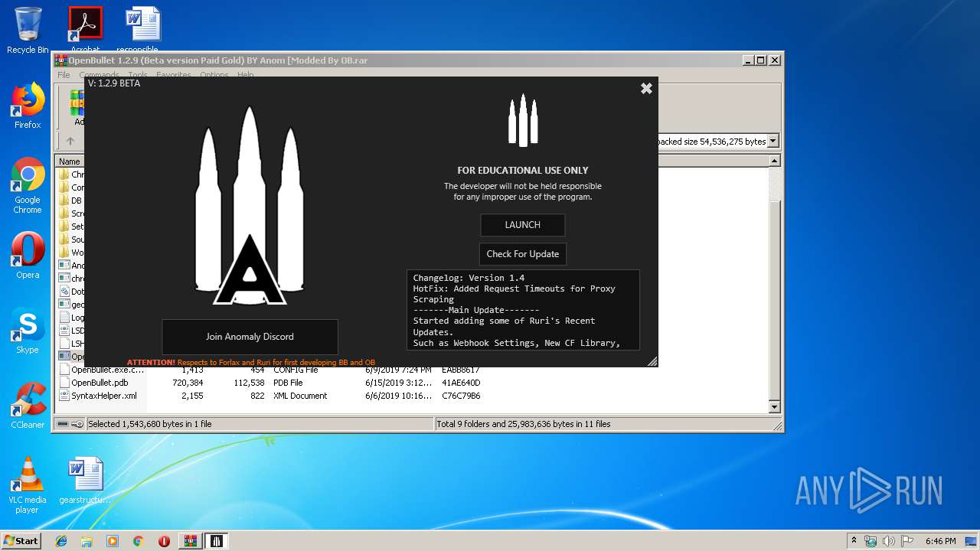980x551 pixels.
Task: Close the OpenBullet splash dialog with the X
Action: pyautogui.click(x=646, y=89)
